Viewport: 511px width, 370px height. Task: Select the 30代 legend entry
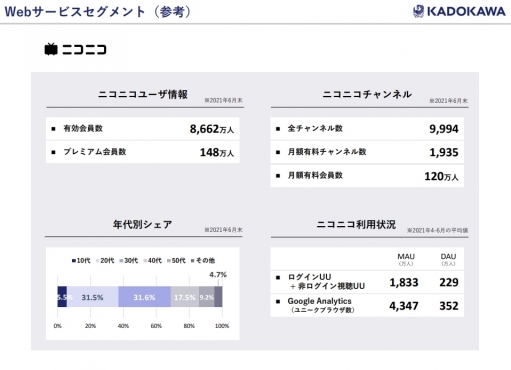129,261
